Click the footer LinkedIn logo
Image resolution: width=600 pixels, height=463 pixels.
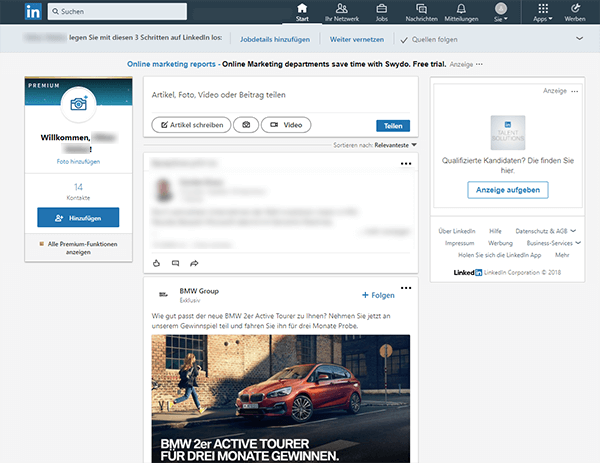click(x=468, y=272)
